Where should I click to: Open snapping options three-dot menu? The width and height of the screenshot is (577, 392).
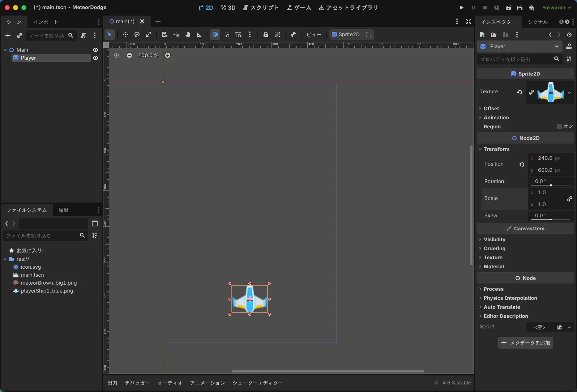250,34
